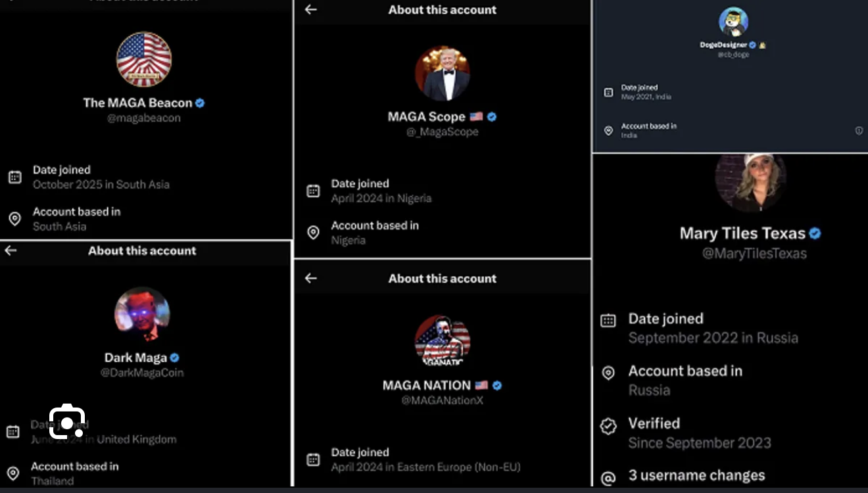Screen dimensions: 868x493
Task: Open The MAGA Beacon flag profile picture
Action: tap(144, 60)
